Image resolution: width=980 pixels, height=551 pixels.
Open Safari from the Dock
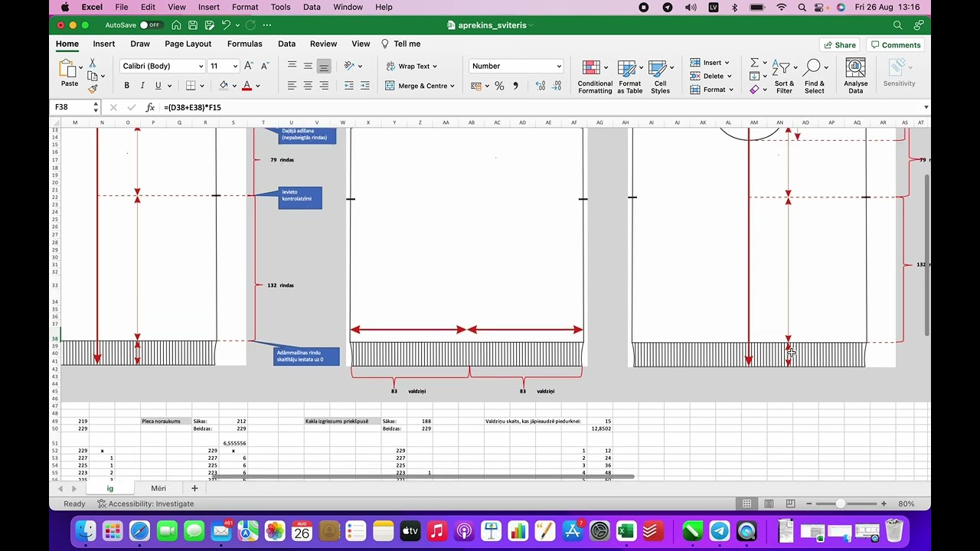[x=139, y=530]
